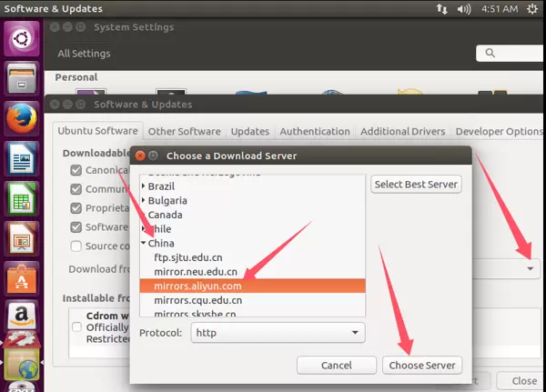The image size is (546, 392).
Task: Select mirrors.cqu.edu.cn in server list
Action: (x=197, y=300)
